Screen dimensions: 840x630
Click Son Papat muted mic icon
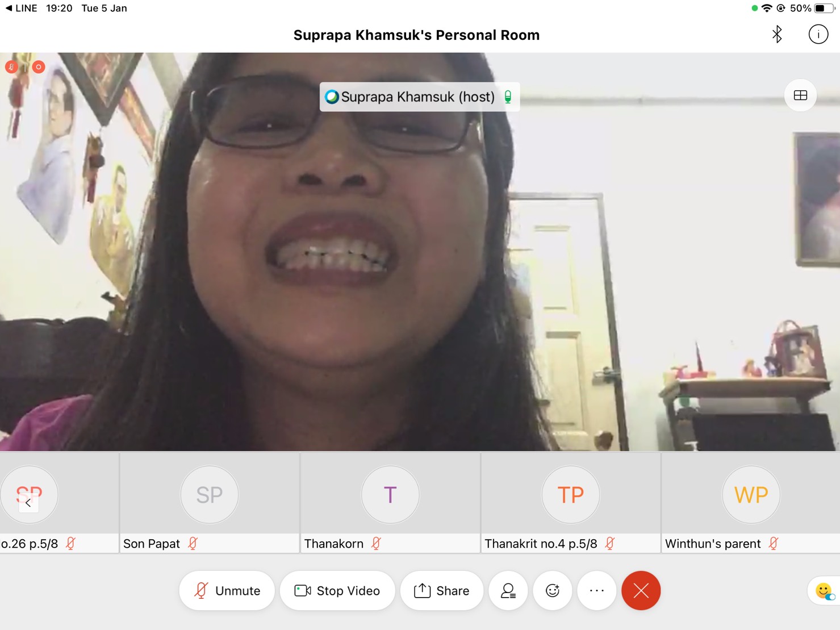(193, 544)
